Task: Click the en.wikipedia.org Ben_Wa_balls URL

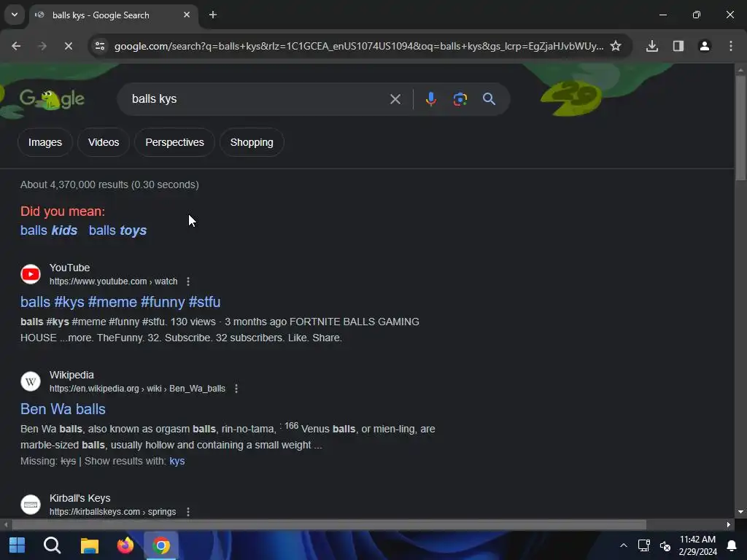Action: [x=137, y=389]
